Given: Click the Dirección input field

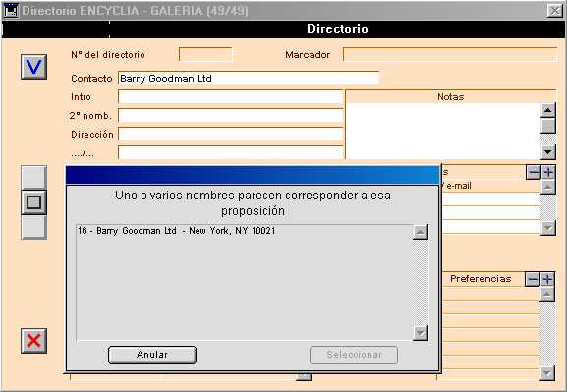Looking at the screenshot, I should 230,135.
